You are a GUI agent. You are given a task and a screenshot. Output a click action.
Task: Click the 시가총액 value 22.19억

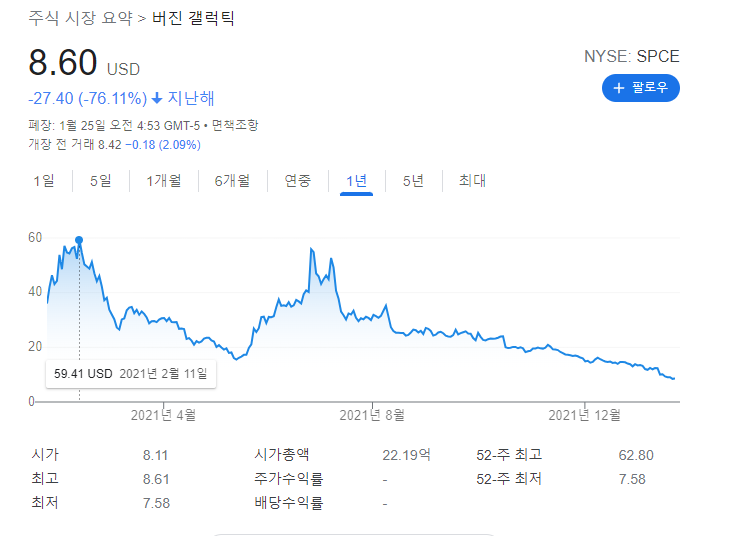coord(406,455)
